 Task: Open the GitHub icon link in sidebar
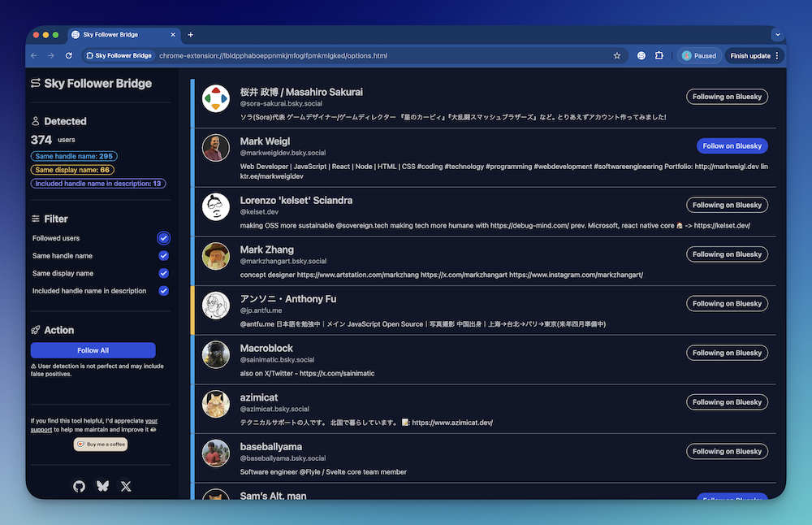79,486
